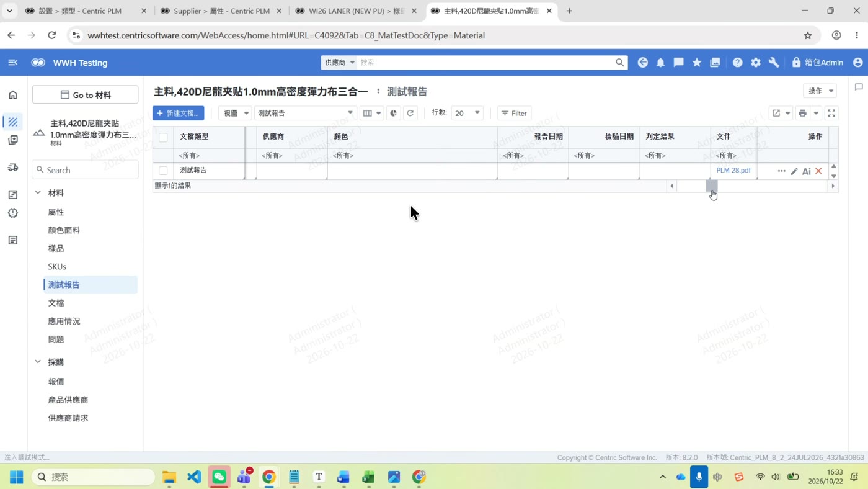
Task: Click the sidebar Search input field
Action: point(86,170)
